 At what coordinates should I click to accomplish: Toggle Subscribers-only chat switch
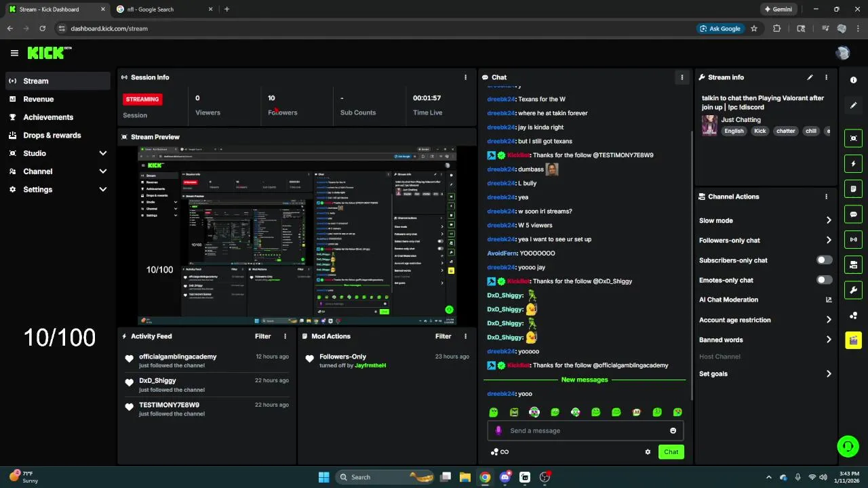click(x=824, y=260)
